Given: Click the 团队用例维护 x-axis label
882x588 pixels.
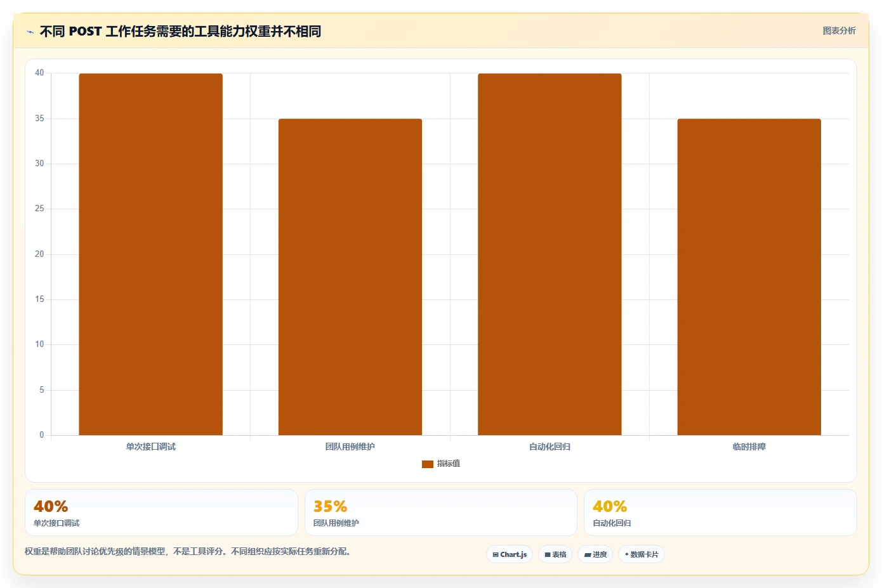Looking at the screenshot, I should coord(350,447).
